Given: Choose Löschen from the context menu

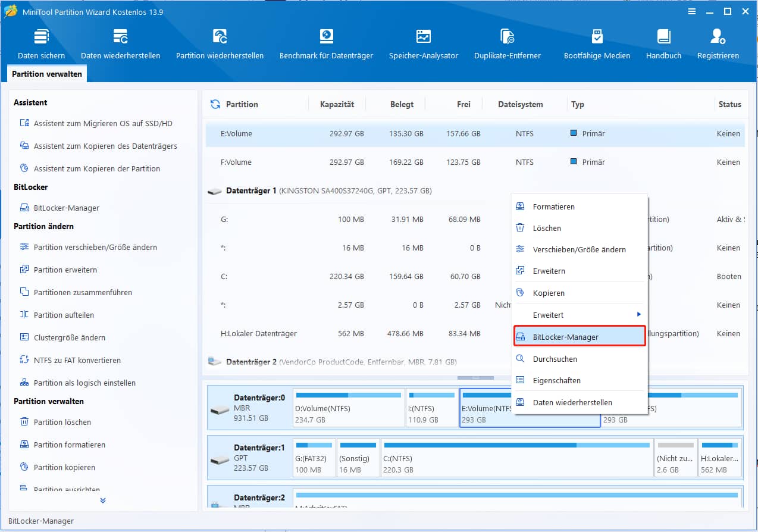Looking at the screenshot, I should 580,228.
